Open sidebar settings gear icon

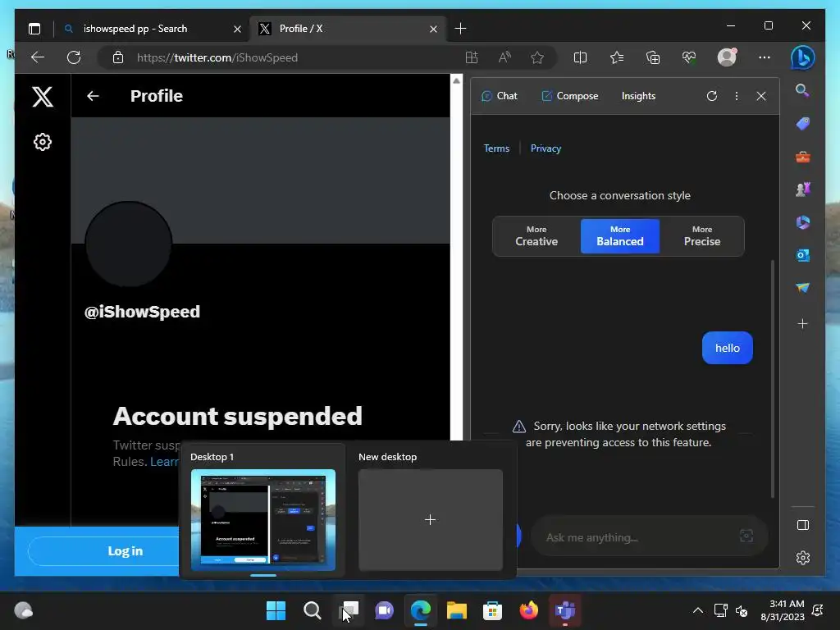click(802, 558)
